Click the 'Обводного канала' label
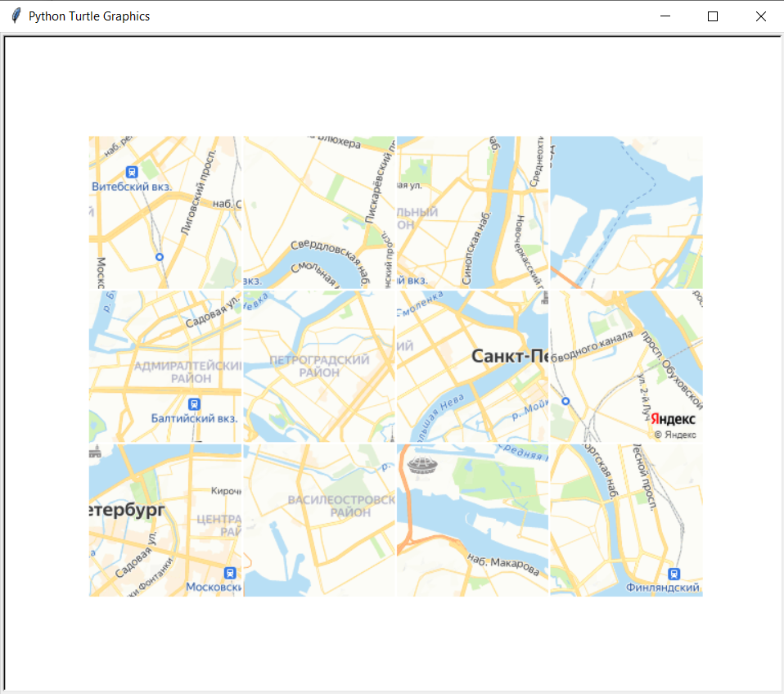 (x=592, y=345)
